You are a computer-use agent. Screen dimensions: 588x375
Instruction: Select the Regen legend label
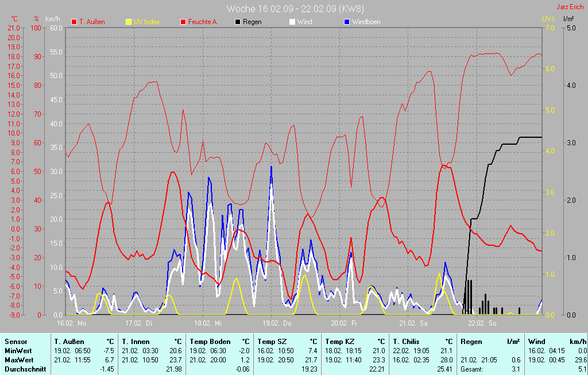[253, 22]
